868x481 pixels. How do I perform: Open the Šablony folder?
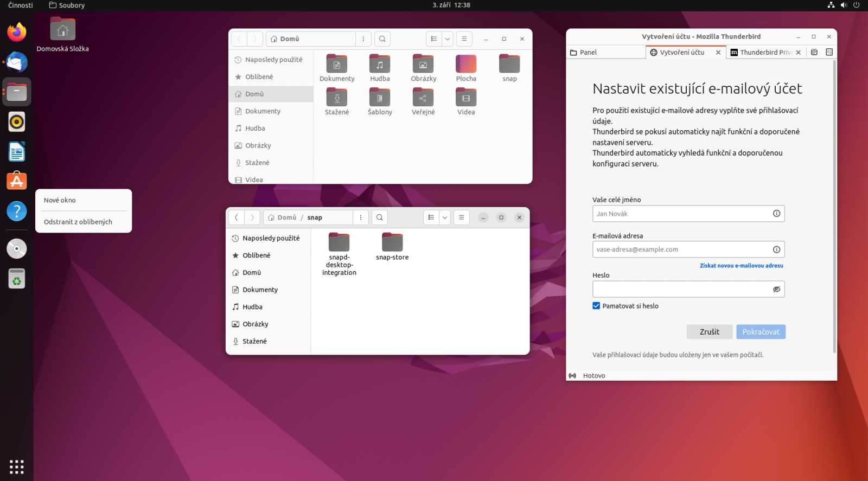380,102
